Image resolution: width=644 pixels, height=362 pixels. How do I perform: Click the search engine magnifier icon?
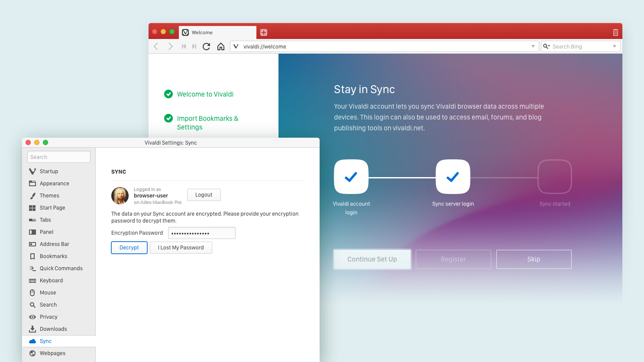[x=546, y=46]
